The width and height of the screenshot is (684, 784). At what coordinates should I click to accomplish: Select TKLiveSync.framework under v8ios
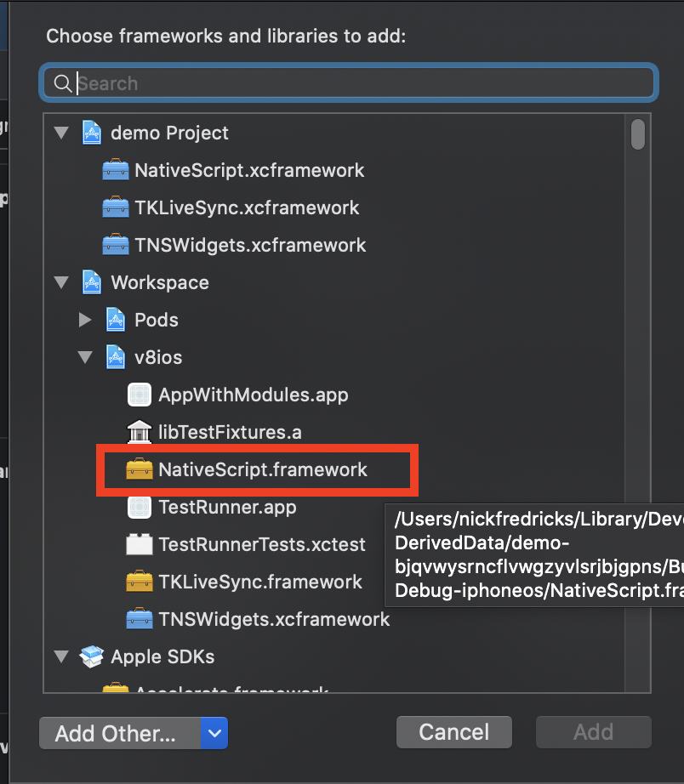[260, 582]
